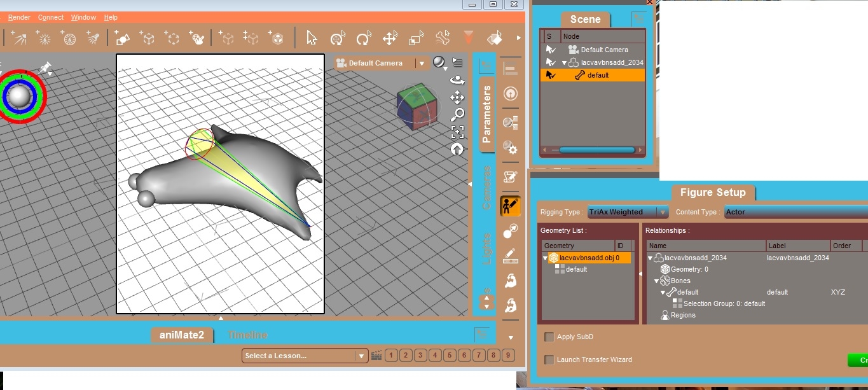This screenshot has height=390, width=868.
Task: Open the Default Camera view dropdown
Action: click(x=420, y=63)
